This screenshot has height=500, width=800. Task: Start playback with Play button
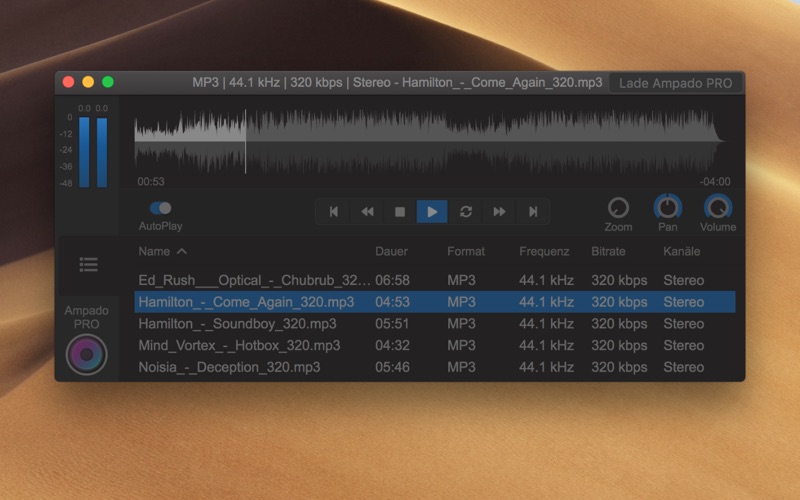tap(432, 211)
